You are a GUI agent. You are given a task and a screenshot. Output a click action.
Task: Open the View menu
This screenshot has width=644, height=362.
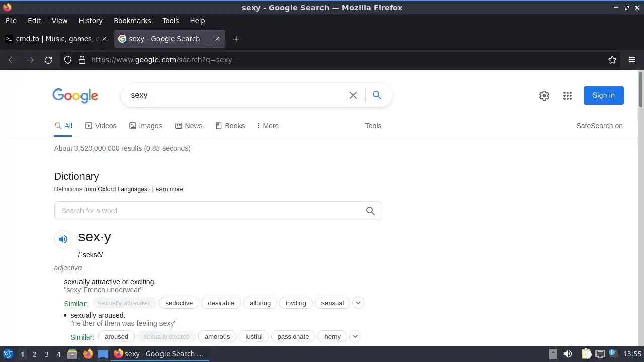click(x=59, y=21)
